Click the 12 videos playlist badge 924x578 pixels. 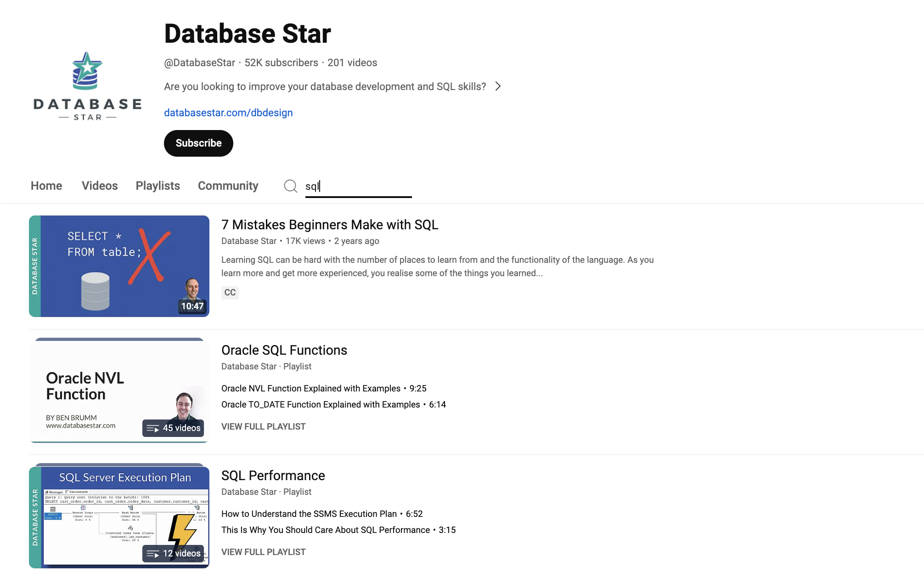tap(173, 554)
